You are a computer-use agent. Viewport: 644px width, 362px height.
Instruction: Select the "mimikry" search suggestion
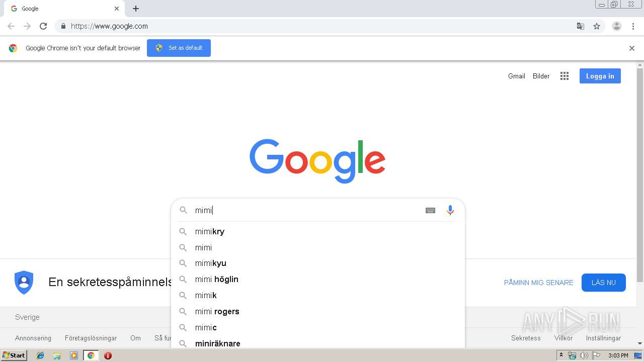pyautogui.click(x=210, y=231)
